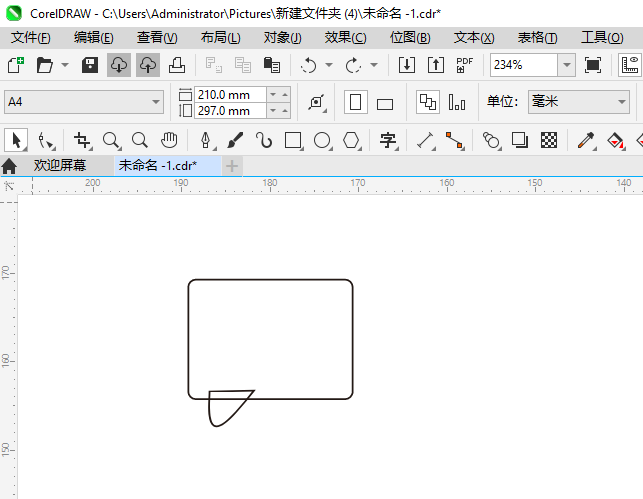Click the Save floppy disk icon
This screenshot has height=499, width=643.
89,65
